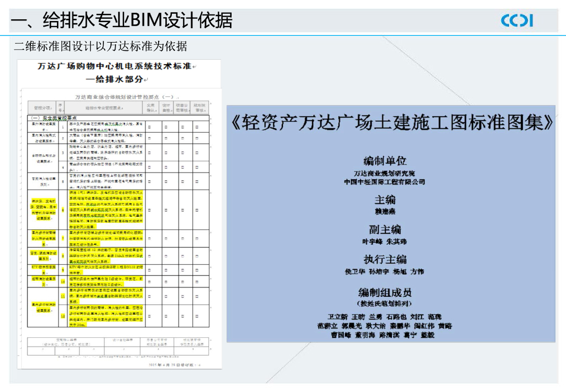Check the 项目公司审核 box in row 8
The image size is (566, 392).
pyautogui.click(x=182, y=257)
